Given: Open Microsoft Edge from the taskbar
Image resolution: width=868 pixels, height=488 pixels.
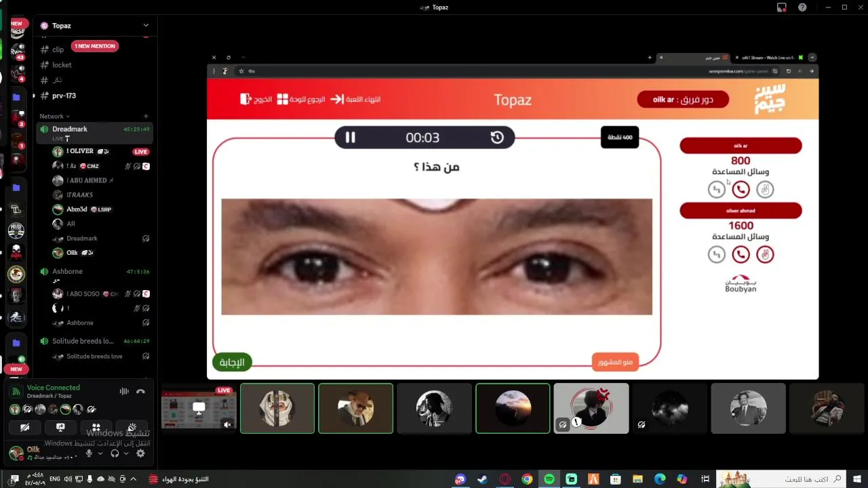Looking at the screenshot, I should coord(660,479).
